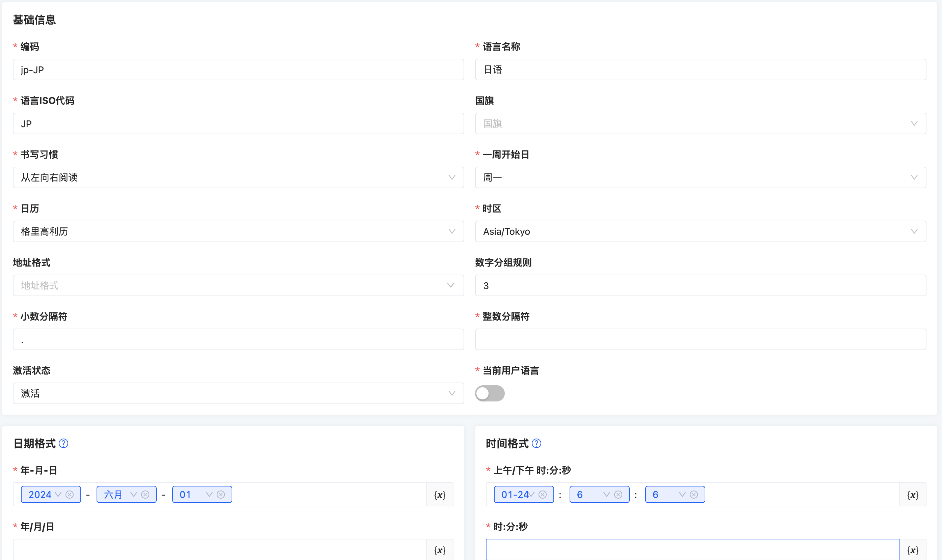Click the variable {x} button in 时:分:秒 row
Screen dimensions: 942x560
(x=913, y=550)
